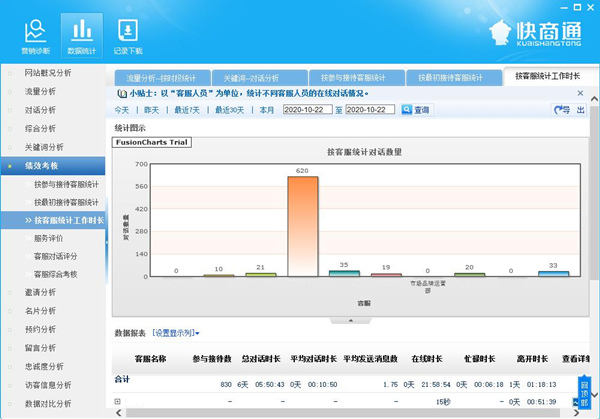
Task: Open the 营销诊断 module icon
Action: [34, 33]
